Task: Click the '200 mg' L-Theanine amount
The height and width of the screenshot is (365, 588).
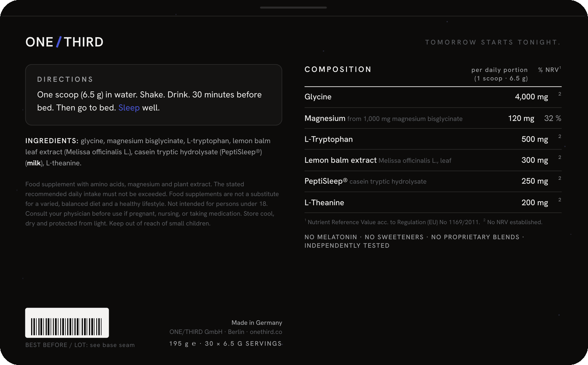Action: [535, 203]
